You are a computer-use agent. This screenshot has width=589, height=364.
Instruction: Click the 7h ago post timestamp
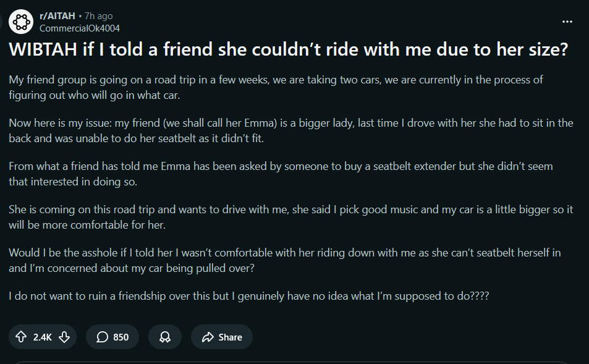pos(98,16)
